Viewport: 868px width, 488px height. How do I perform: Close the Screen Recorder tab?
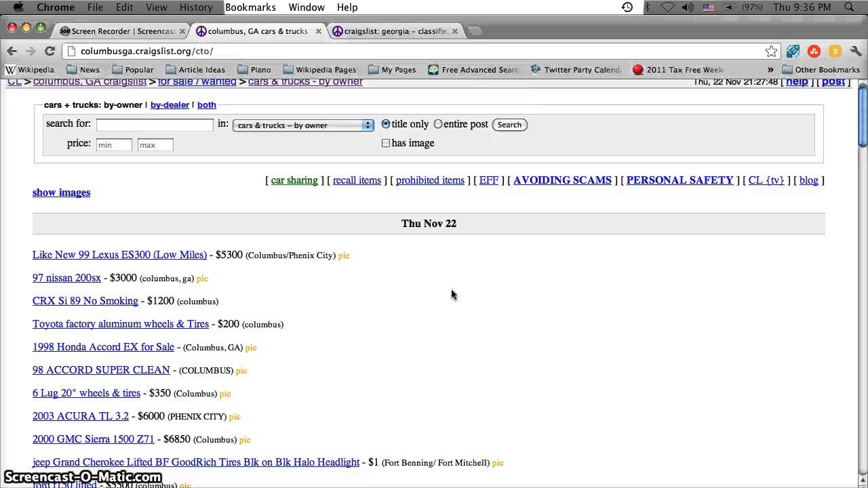pos(182,31)
